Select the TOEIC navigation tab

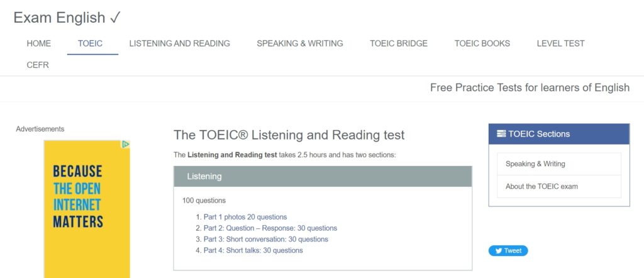[x=90, y=43]
